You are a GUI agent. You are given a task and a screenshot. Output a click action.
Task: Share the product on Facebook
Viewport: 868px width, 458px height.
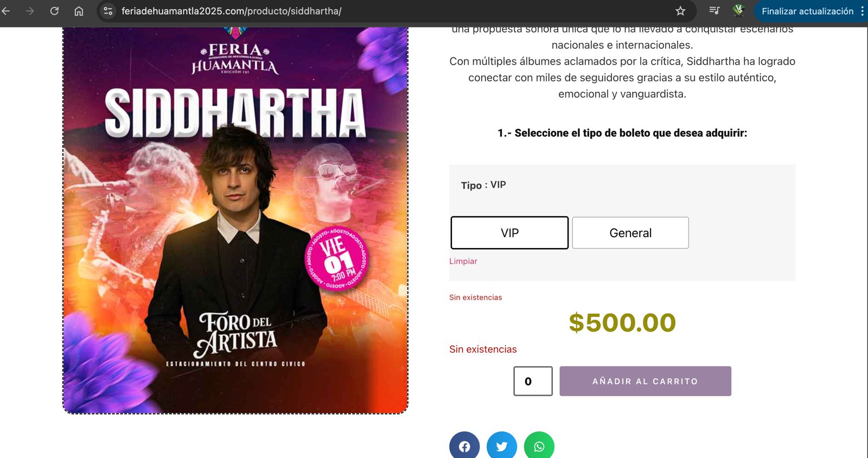click(x=464, y=446)
